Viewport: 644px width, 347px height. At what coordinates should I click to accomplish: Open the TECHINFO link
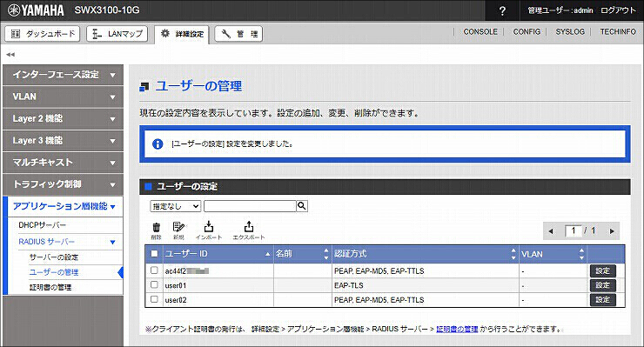tap(618, 31)
